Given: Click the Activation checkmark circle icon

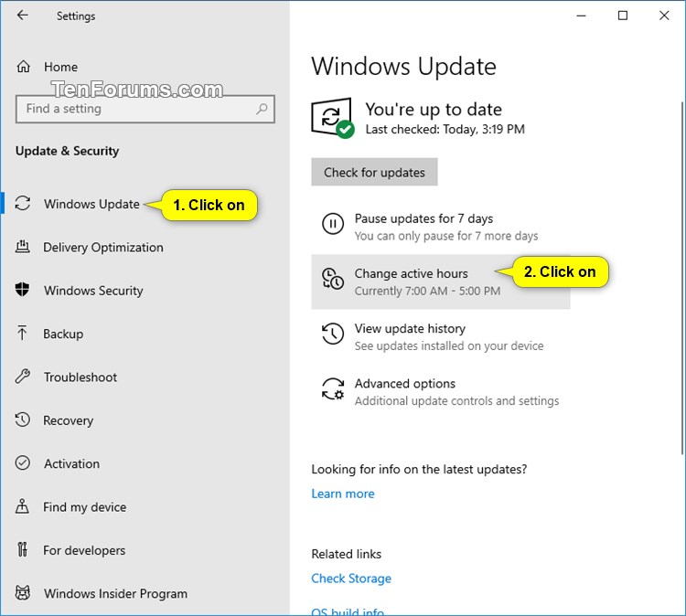Looking at the screenshot, I should click(x=23, y=463).
